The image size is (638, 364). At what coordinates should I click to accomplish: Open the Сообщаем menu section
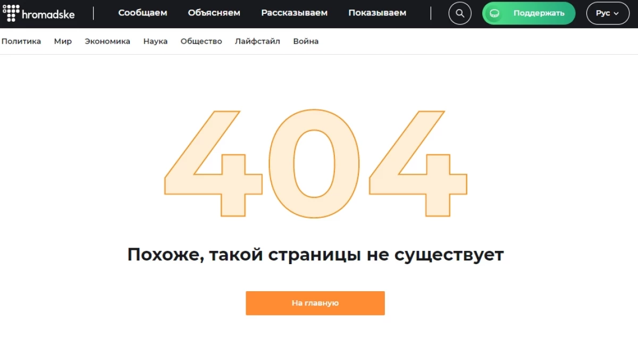pos(142,13)
